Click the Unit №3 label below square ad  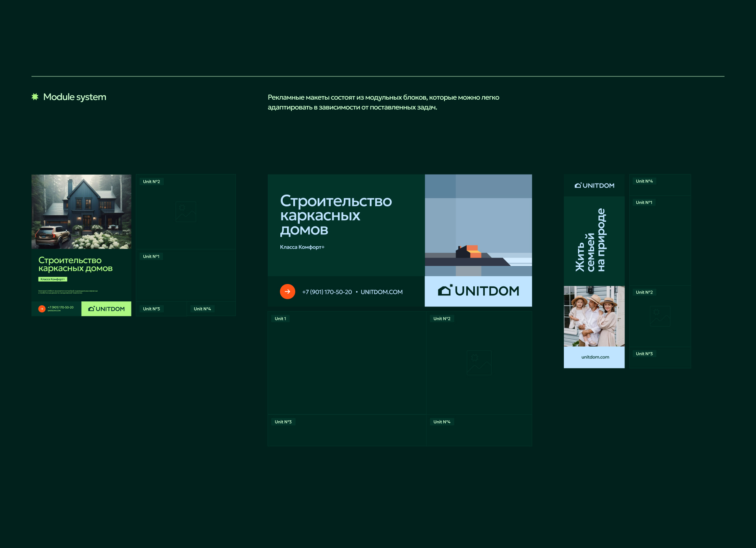[151, 309]
